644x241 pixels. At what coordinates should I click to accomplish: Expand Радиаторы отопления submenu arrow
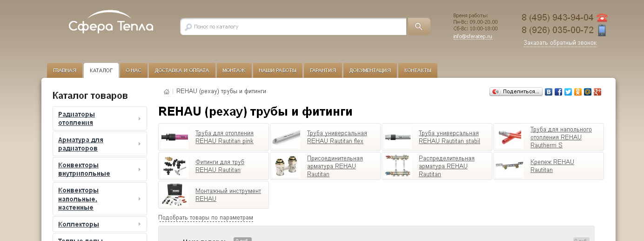pyautogui.click(x=139, y=118)
